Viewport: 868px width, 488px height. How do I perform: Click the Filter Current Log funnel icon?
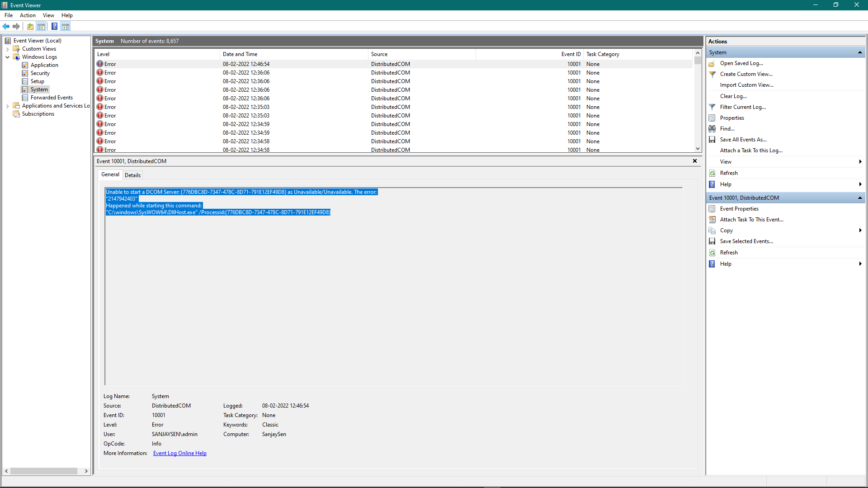[712, 107]
